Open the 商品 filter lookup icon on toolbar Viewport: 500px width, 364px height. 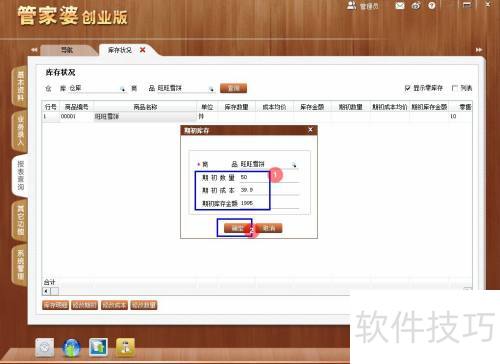[x=211, y=89]
